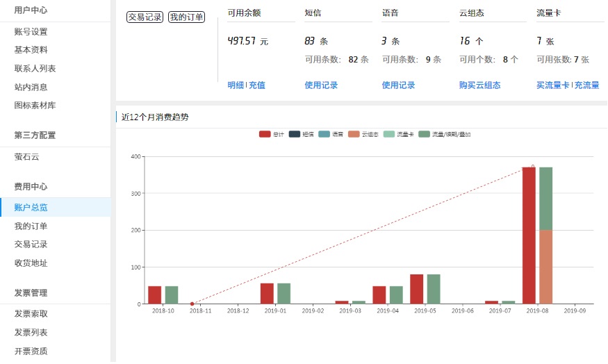Click the 交易记录 button at top
This screenshot has height=364, width=608.
(145, 17)
